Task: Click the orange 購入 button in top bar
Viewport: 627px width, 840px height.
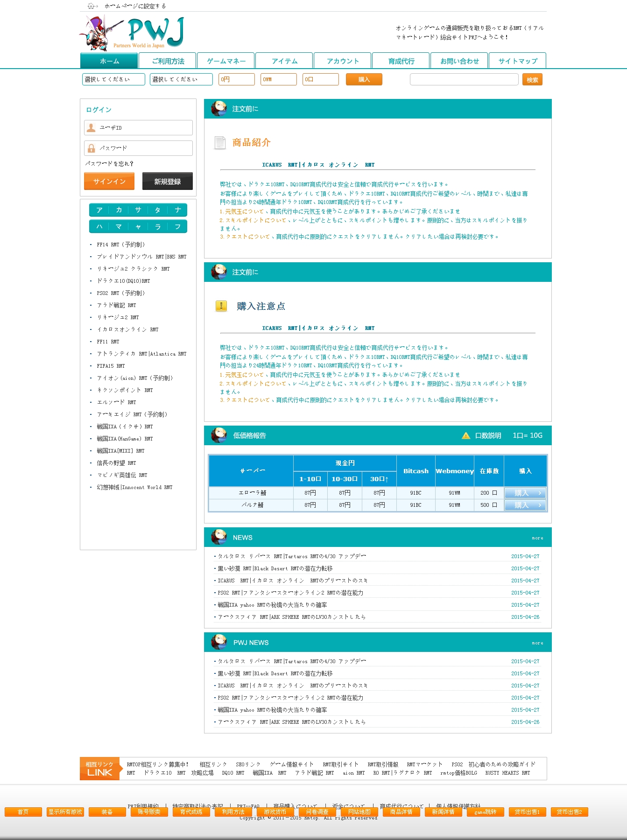Action: click(x=364, y=79)
